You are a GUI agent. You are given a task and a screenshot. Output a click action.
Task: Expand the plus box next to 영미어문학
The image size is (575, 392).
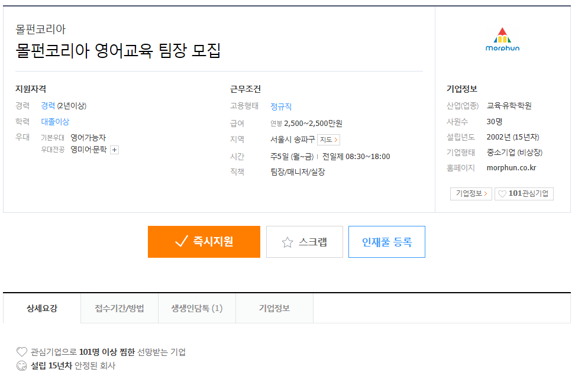(x=114, y=150)
